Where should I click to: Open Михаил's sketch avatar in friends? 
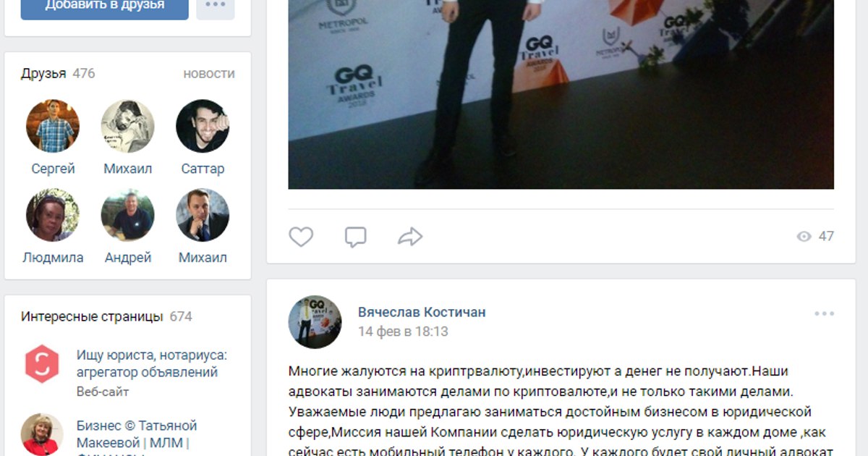(x=128, y=126)
